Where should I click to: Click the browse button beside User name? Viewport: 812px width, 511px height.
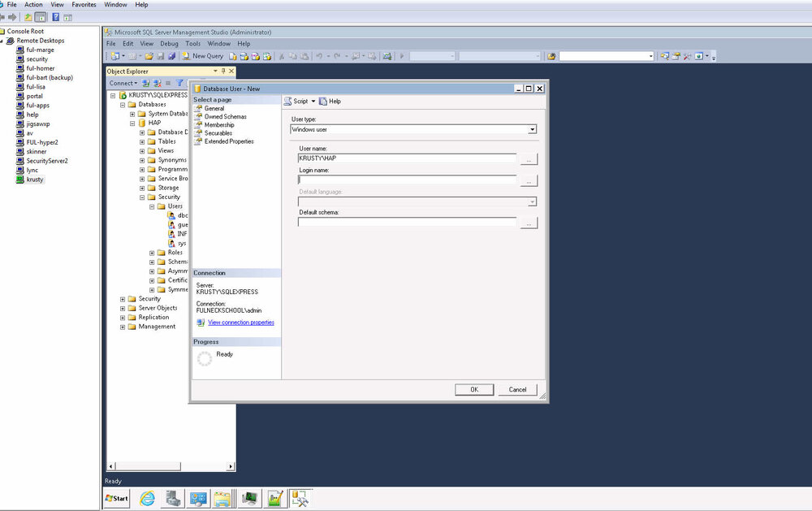pyautogui.click(x=529, y=159)
